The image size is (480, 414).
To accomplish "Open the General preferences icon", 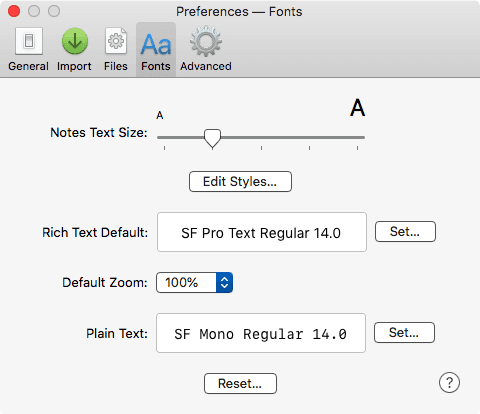I will pos(29,41).
